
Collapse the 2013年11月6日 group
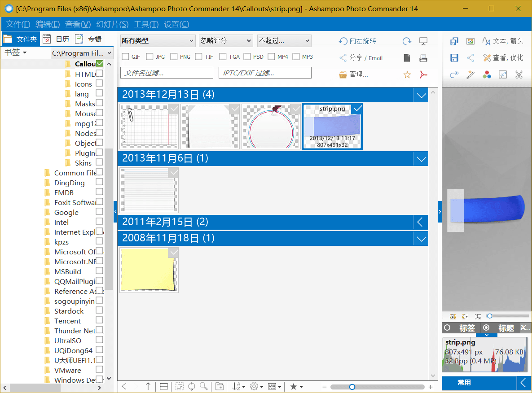pyautogui.click(x=422, y=159)
